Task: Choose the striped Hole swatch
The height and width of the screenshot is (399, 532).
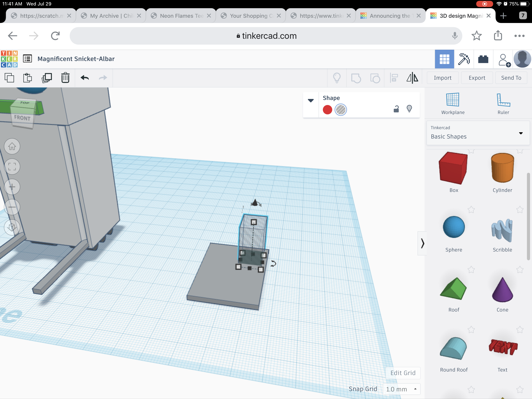Action: [x=341, y=110]
